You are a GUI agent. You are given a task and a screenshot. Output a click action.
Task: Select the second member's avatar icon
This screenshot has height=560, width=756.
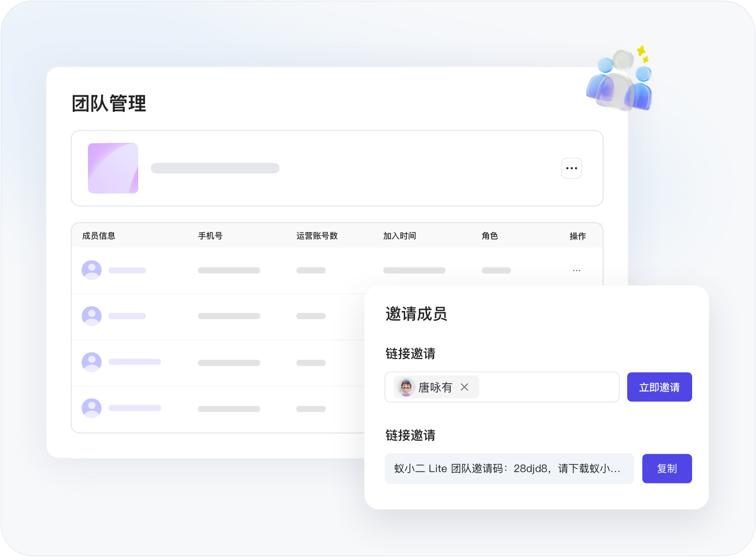[x=92, y=316]
